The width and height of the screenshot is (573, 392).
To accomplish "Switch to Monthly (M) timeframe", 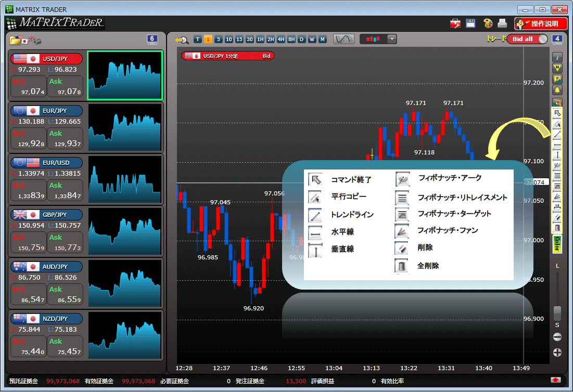I will 322,40.
